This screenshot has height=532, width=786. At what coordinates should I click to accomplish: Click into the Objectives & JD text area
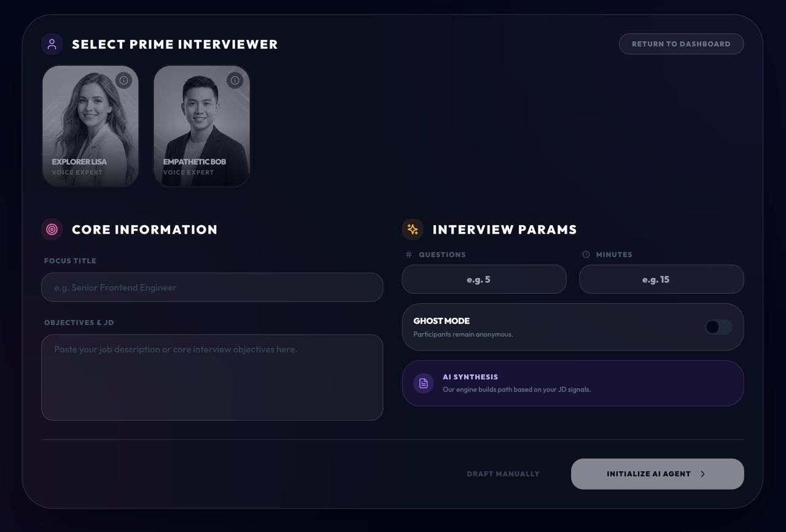click(x=212, y=377)
